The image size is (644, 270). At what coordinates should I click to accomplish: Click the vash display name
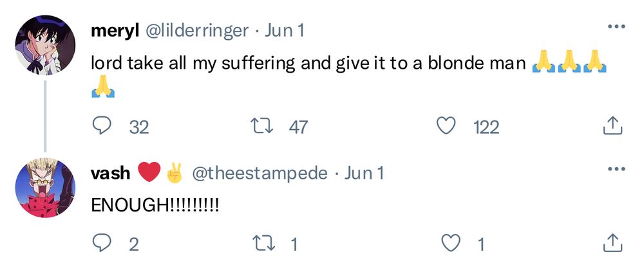tap(111, 172)
